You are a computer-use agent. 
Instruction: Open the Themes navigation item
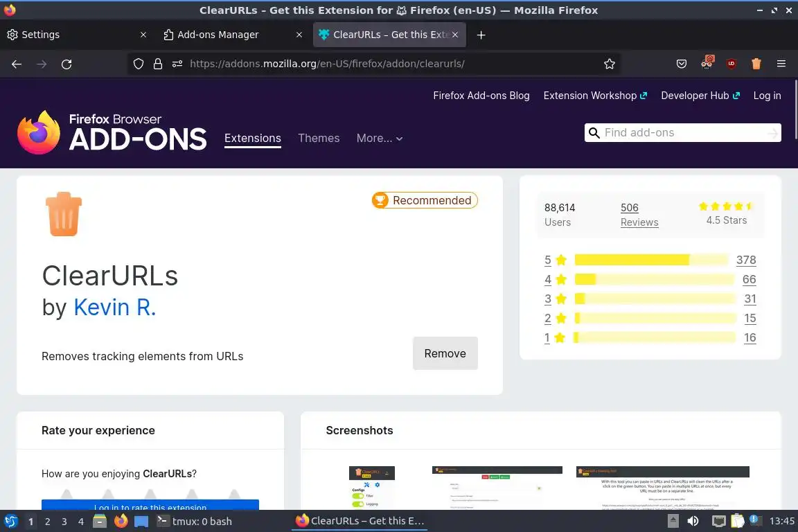pos(319,138)
